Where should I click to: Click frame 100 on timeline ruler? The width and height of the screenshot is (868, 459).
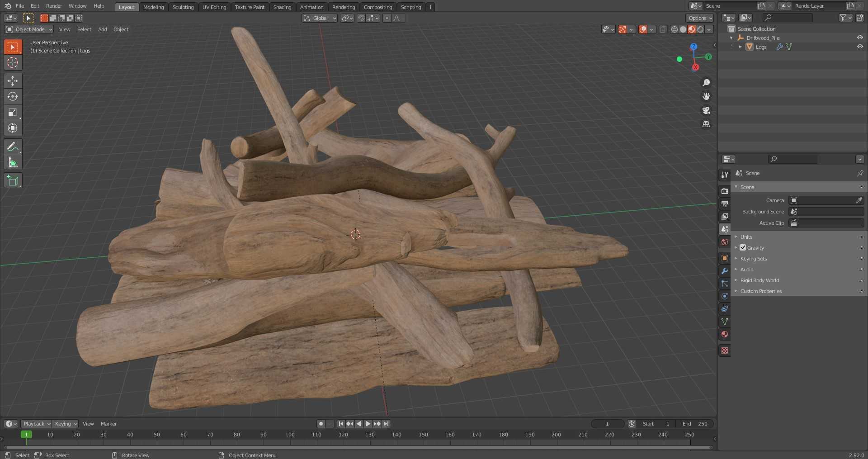tap(290, 435)
